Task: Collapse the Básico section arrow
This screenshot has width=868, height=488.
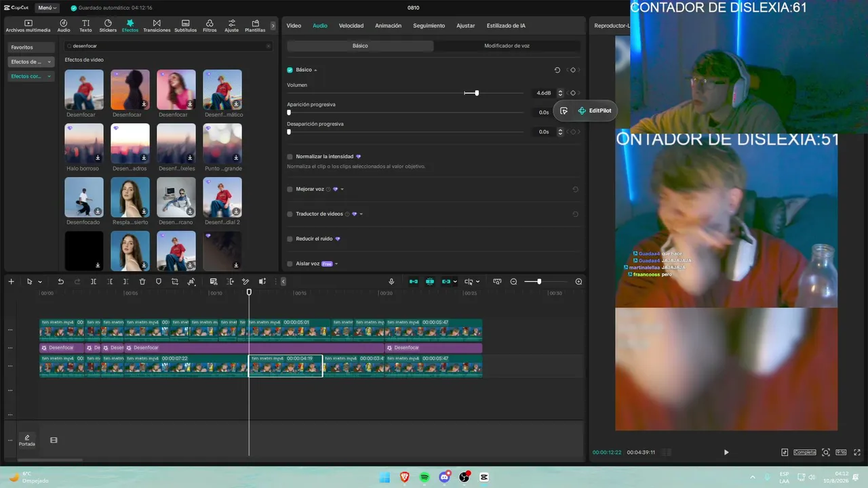Action: 315,70
